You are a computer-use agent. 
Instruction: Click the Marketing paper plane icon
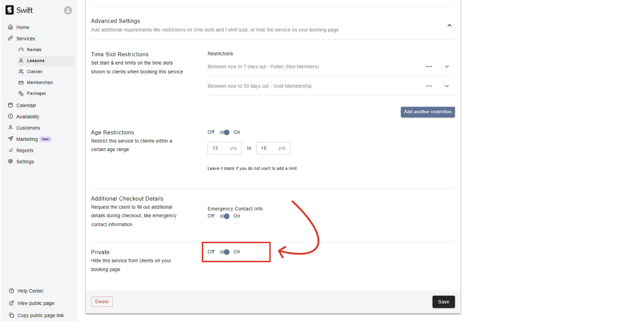(11, 139)
